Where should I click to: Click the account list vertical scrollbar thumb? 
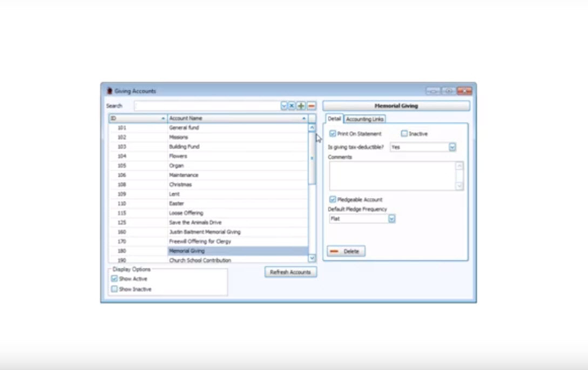tap(312, 158)
